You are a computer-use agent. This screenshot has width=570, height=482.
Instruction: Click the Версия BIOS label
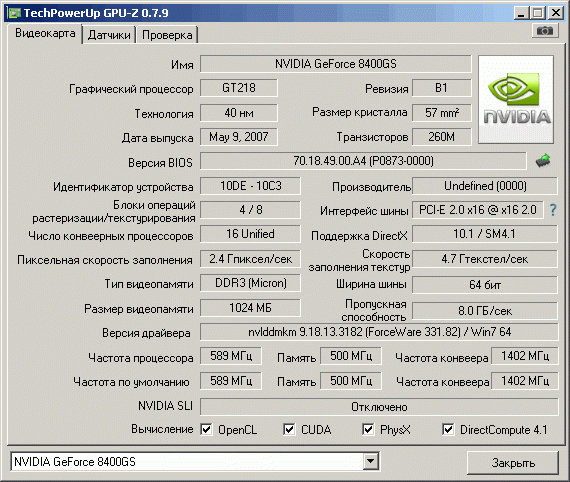(160, 162)
